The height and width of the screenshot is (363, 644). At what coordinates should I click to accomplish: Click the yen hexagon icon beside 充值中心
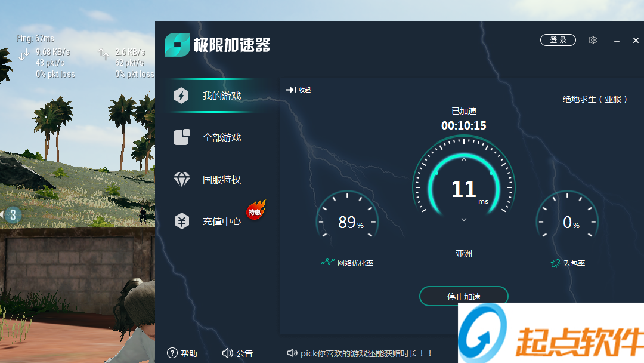coord(181,221)
